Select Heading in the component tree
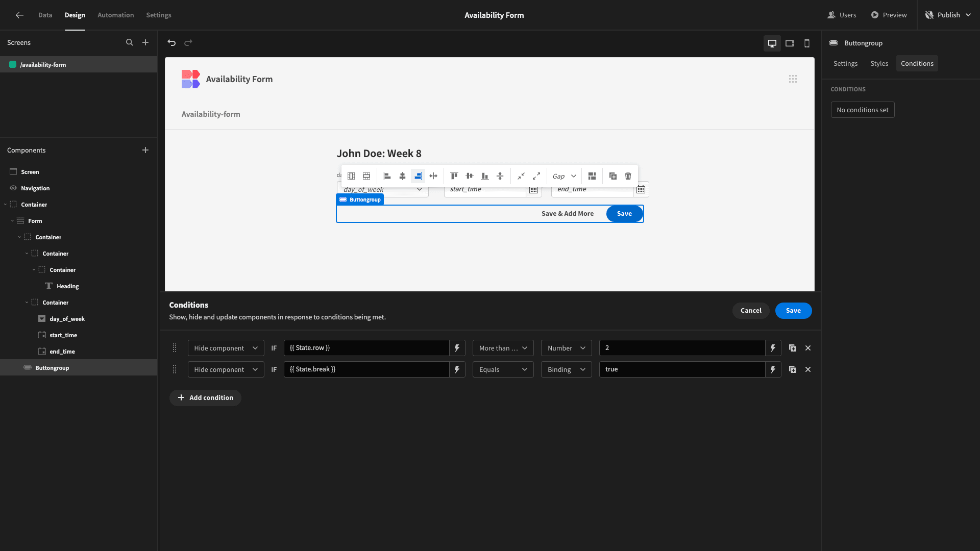The width and height of the screenshot is (980, 551). tap(68, 286)
